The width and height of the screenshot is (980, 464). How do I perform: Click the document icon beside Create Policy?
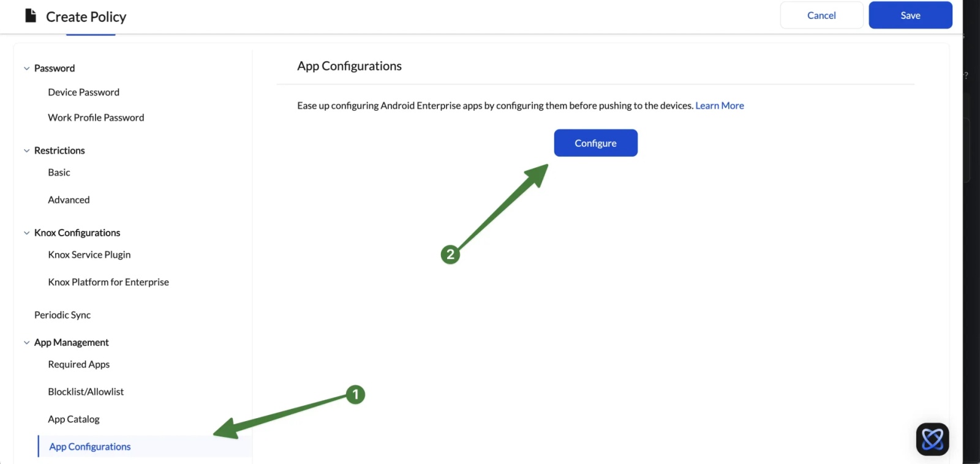(29, 15)
